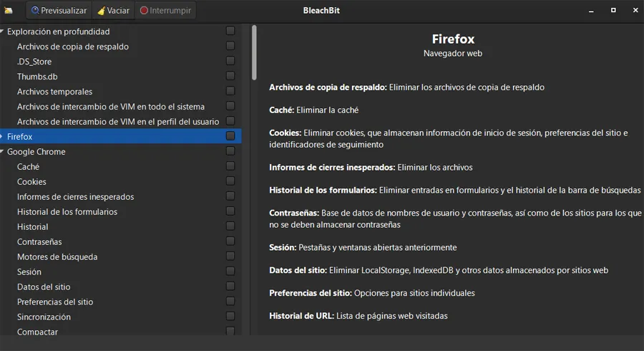Select the Sincronización tree item
This screenshot has height=351, width=644.
pos(120,317)
